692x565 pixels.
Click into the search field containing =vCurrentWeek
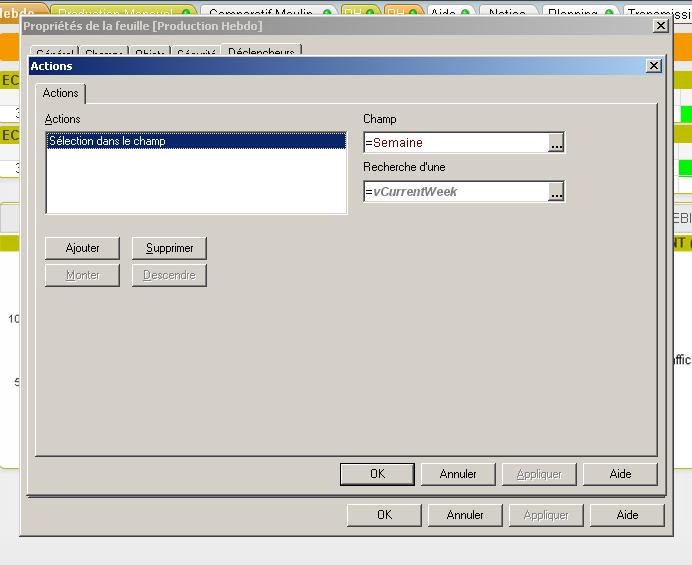[456, 192]
